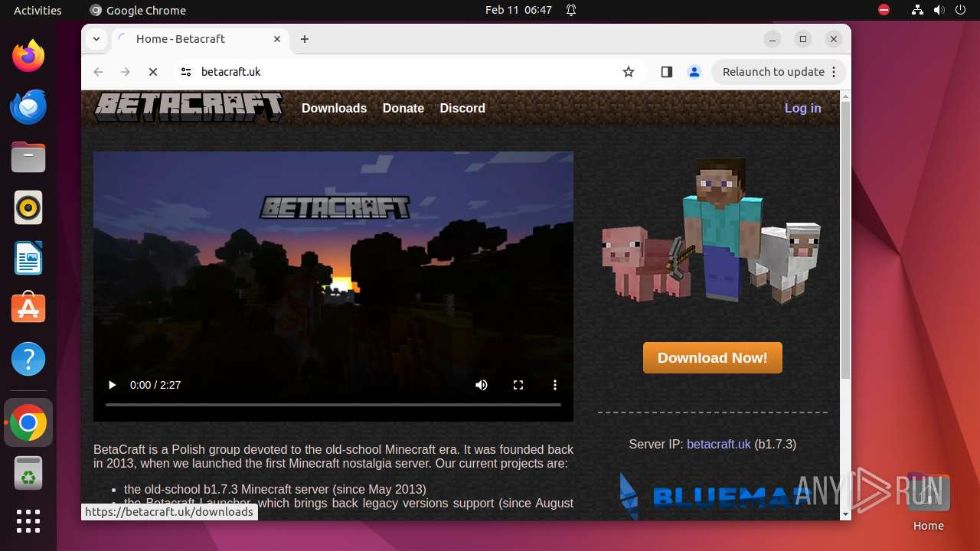This screenshot has width=980, height=551.
Task: Open the Donate nav item
Action: click(x=403, y=109)
